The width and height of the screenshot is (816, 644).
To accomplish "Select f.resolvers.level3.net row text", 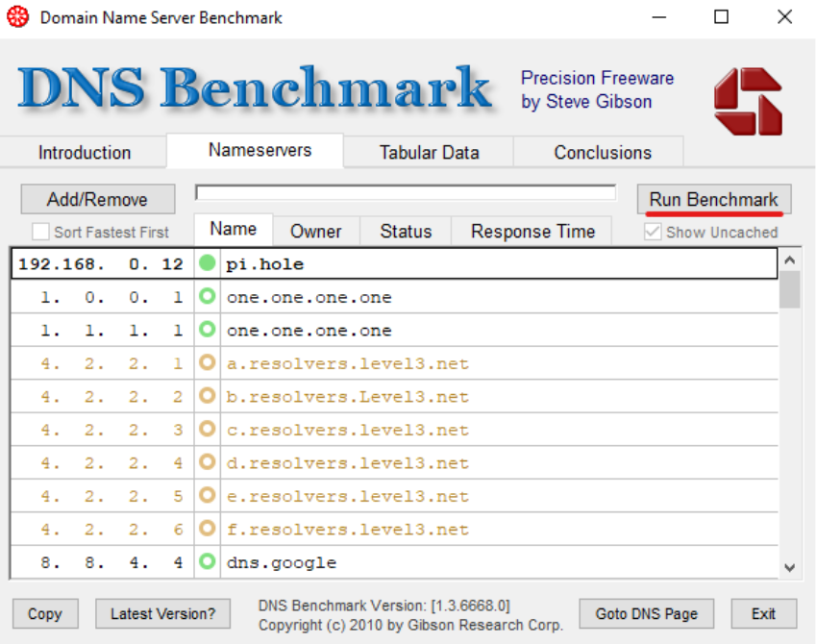I will tap(348, 530).
